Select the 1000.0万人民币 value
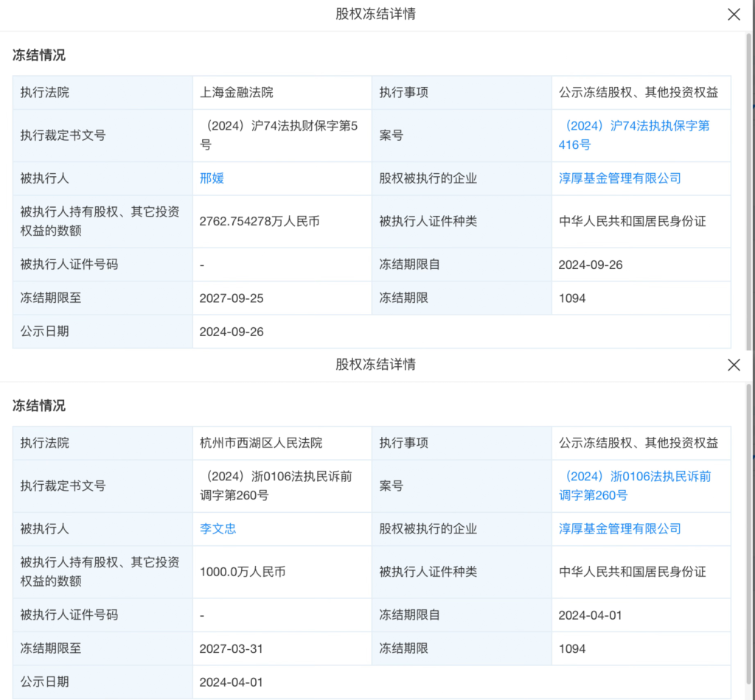 point(243,572)
